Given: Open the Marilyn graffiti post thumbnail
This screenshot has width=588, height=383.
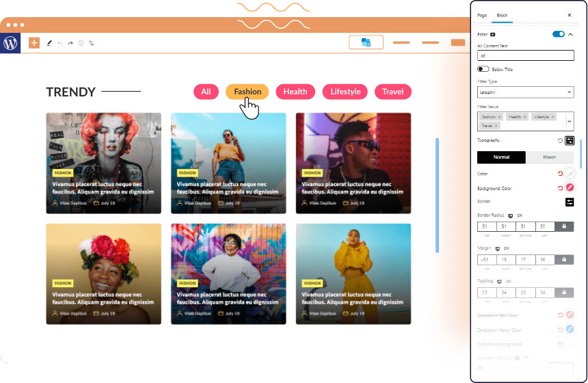Looking at the screenshot, I should (103, 163).
